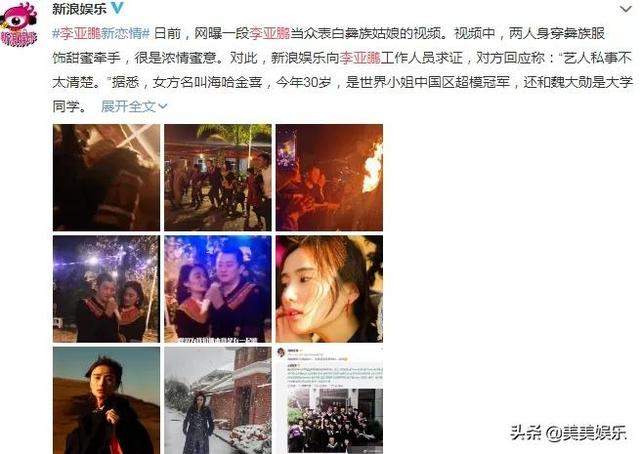The height and width of the screenshot is (454, 640).
Task: Expand full text via 展开全文
Action: point(128,107)
